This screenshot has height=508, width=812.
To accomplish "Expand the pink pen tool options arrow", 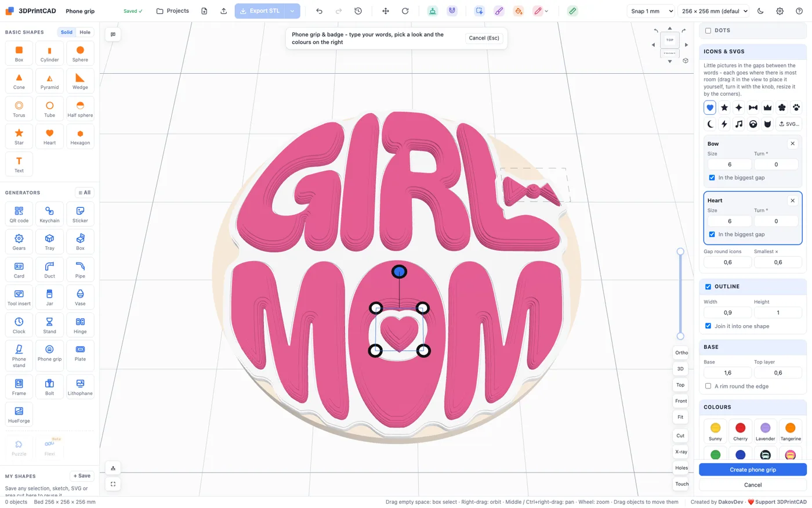I will [x=546, y=11].
